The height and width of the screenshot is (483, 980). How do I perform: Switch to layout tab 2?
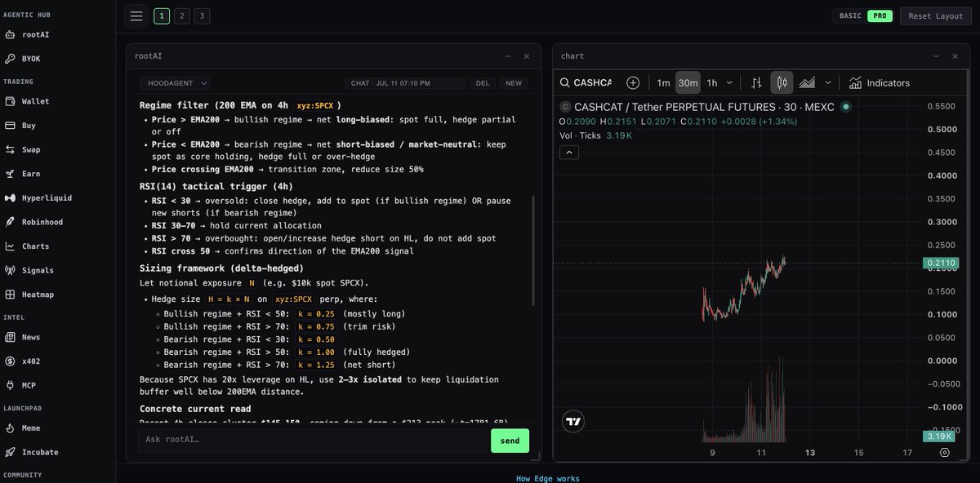(182, 16)
